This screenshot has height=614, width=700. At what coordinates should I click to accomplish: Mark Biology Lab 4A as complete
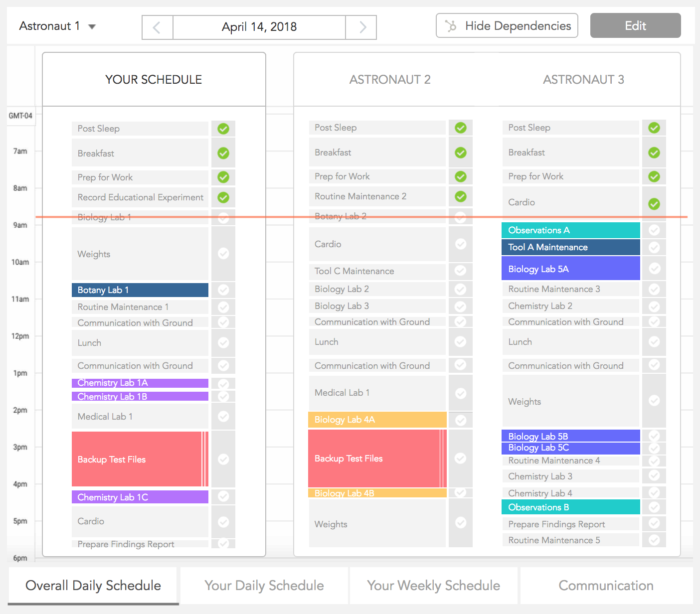tap(461, 420)
